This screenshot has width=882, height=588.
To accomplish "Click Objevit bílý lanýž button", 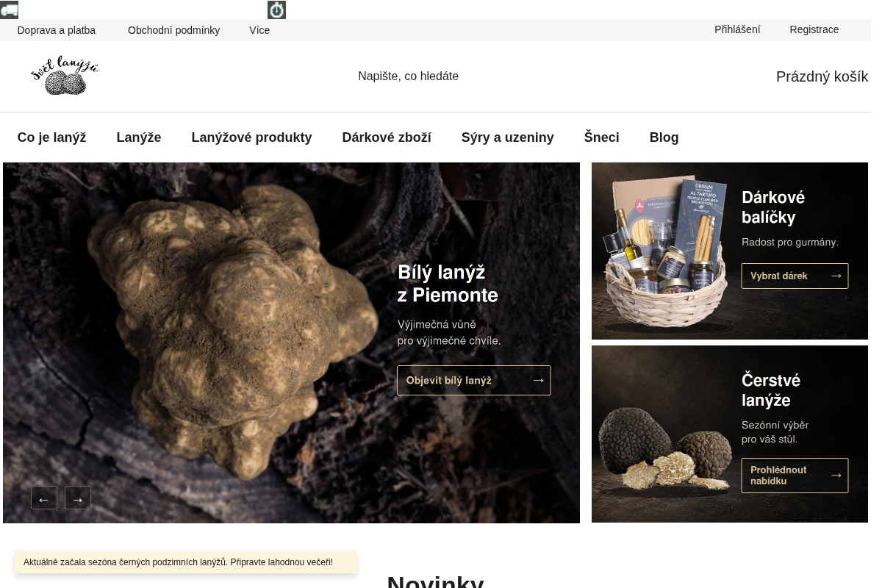I will point(473,381).
